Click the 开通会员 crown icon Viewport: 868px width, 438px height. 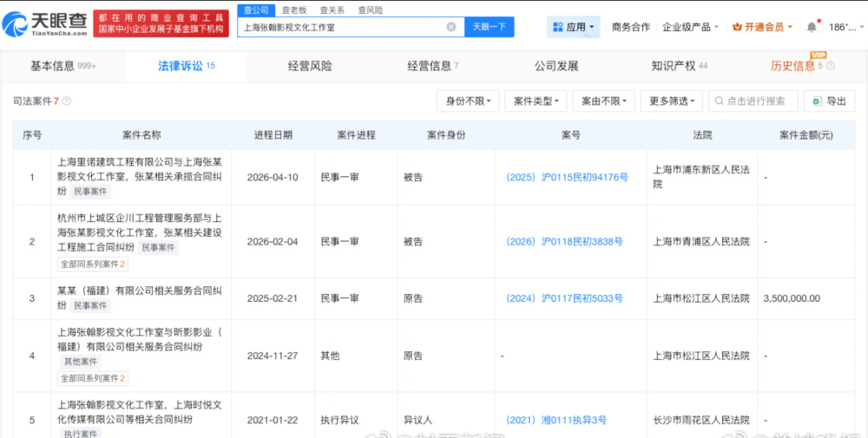click(737, 27)
